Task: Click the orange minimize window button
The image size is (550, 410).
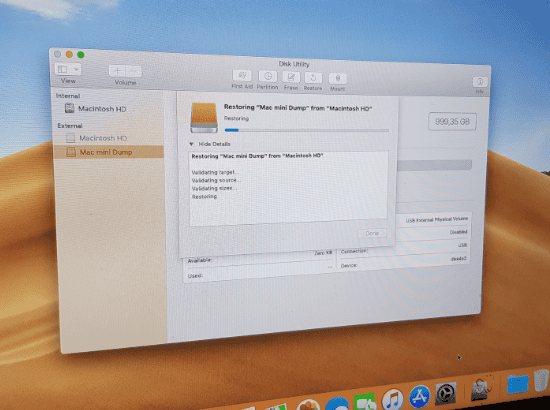Action: (x=69, y=54)
